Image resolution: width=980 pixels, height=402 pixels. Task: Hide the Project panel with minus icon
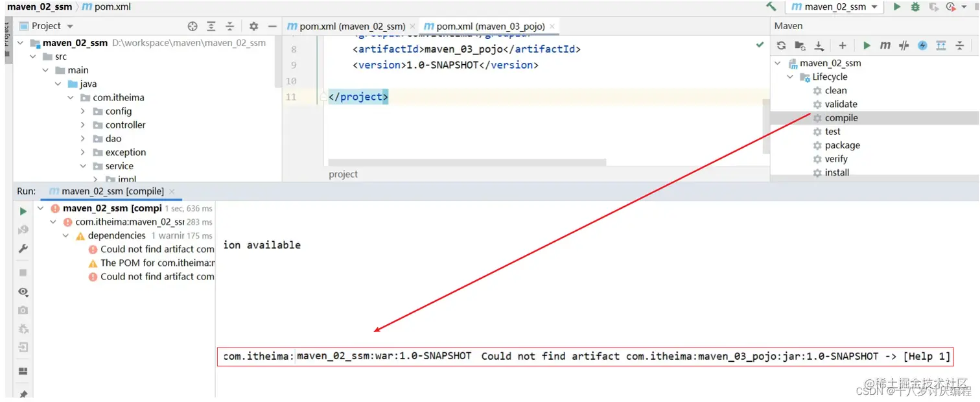272,26
